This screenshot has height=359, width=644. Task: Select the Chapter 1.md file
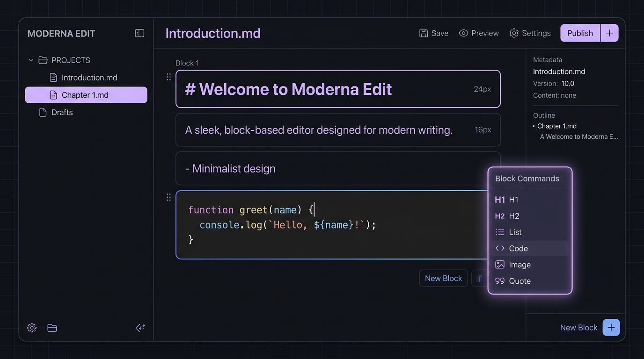point(86,95)
